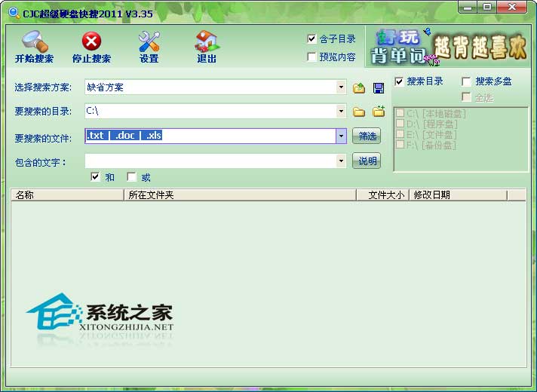Enable the 预览内容 checkbox
537x392 pixels.
click(x=311, y=57)
